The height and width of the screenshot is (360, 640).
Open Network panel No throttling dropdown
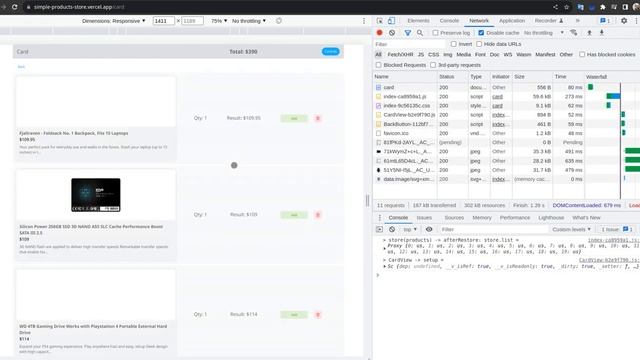coord(544,33)
